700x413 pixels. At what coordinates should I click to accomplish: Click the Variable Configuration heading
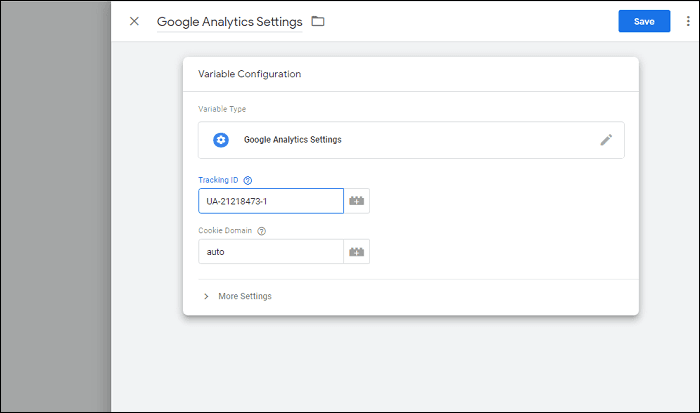tap(250, 74)
